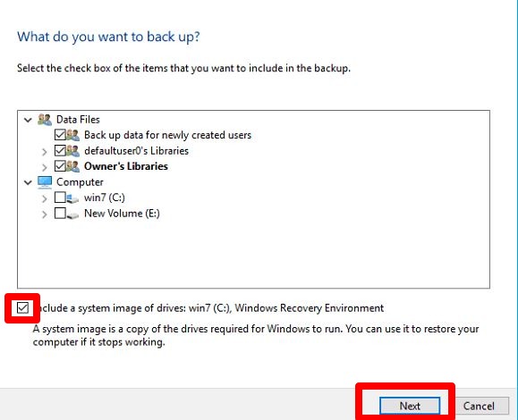Click the newly created users icon
The image size is (518, 420).
point(73,135)
